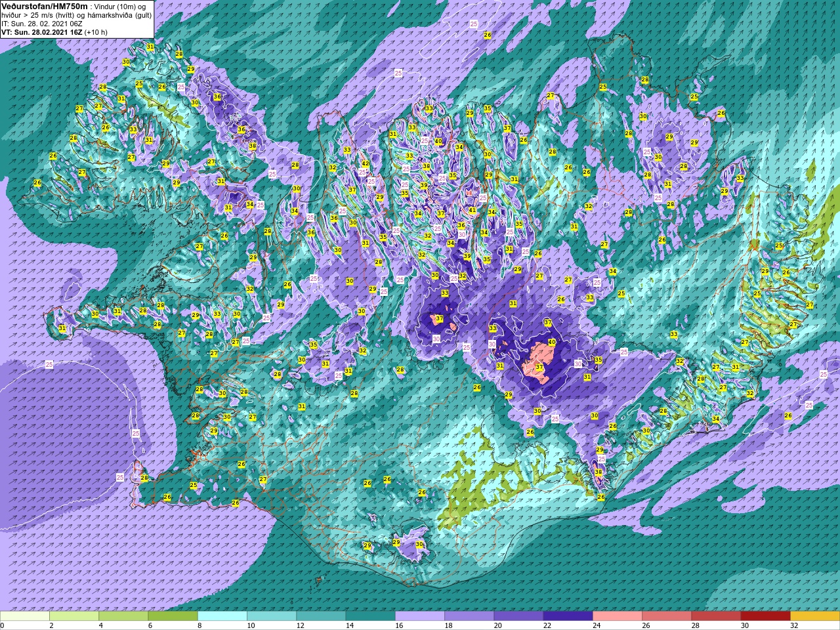Screen dimensions: 840x630
Task: Pick the dark teal 14–16 legend swatch
Action: [x=370, y=616]
